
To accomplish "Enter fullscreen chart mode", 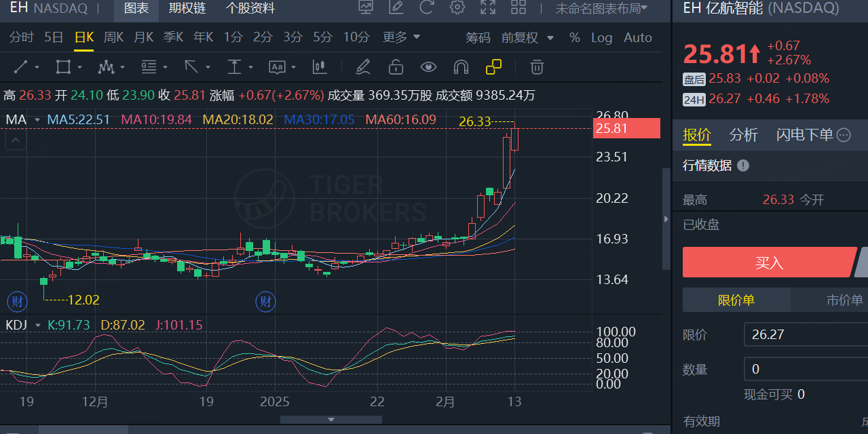I will [x=488, y=8].
